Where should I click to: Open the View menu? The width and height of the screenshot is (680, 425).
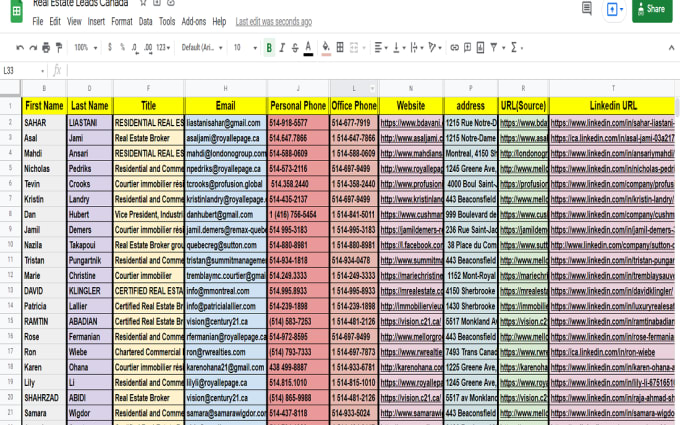[74, 22]
